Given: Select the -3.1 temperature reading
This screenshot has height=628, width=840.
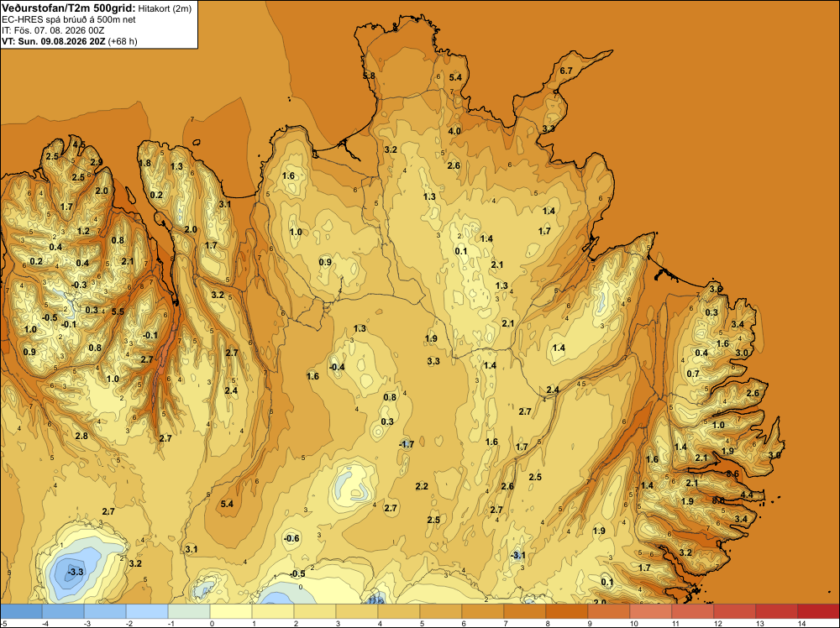Looking at the screenshot, I should 518,555.
